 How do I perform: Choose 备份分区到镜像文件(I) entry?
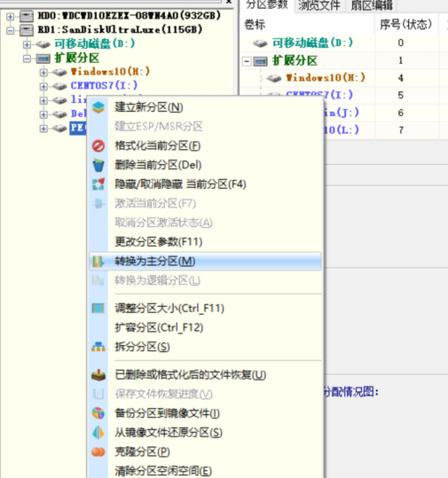click(x=205, y=413)
